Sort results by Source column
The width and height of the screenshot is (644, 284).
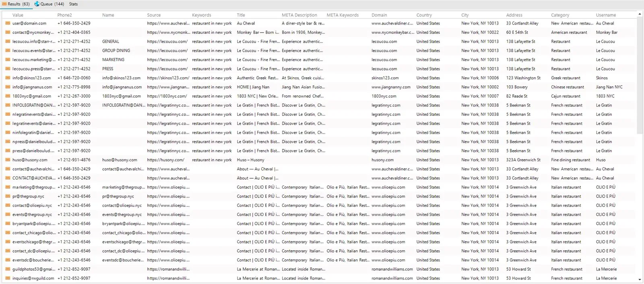154,15
